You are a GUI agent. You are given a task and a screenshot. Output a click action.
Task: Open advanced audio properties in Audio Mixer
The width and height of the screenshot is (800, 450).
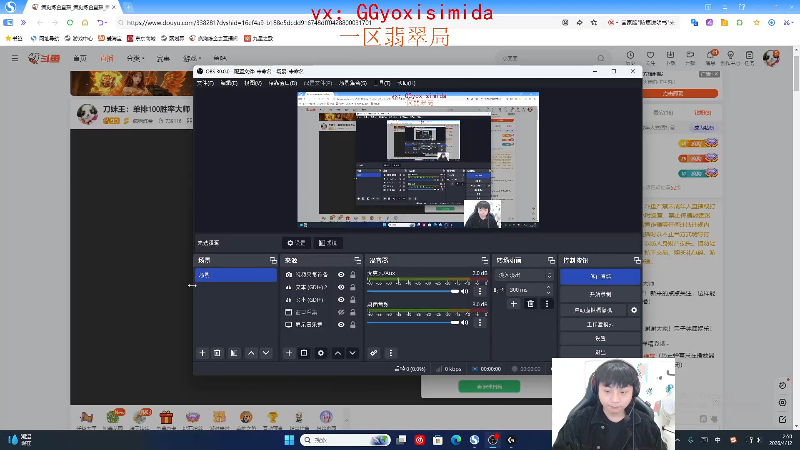pos(374,353)
